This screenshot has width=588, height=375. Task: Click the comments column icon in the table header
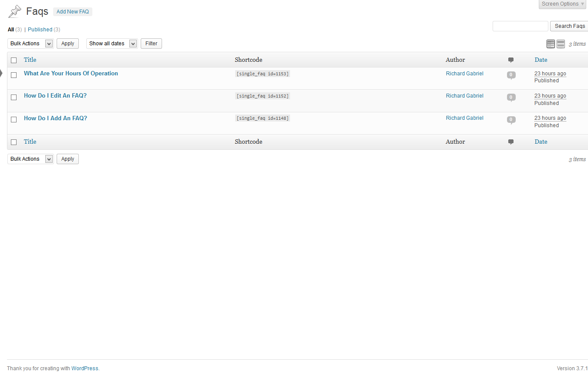coord(511,60)
